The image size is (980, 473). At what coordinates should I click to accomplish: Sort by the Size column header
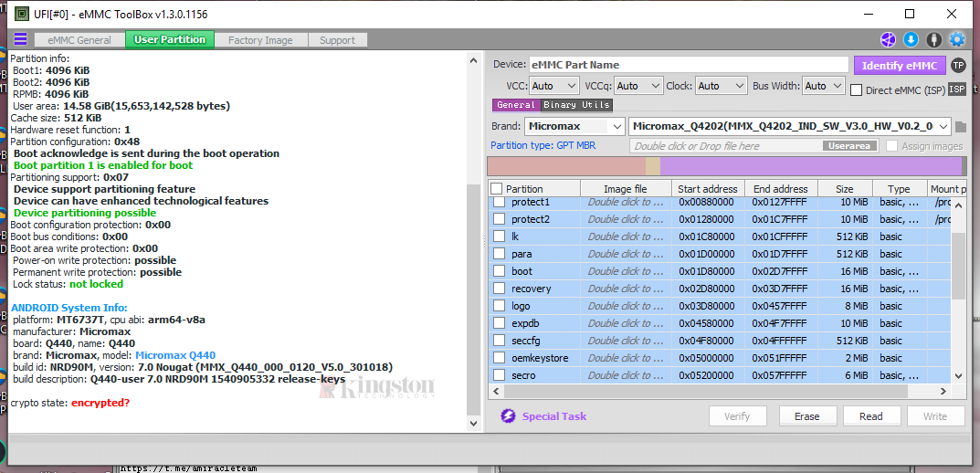coord(845,189)
